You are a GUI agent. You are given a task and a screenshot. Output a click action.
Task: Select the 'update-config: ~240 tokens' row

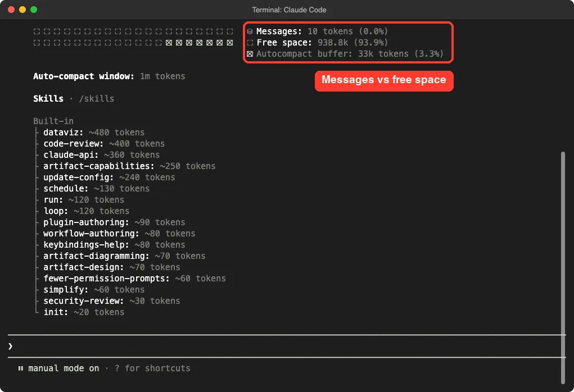tap(109, 177)
